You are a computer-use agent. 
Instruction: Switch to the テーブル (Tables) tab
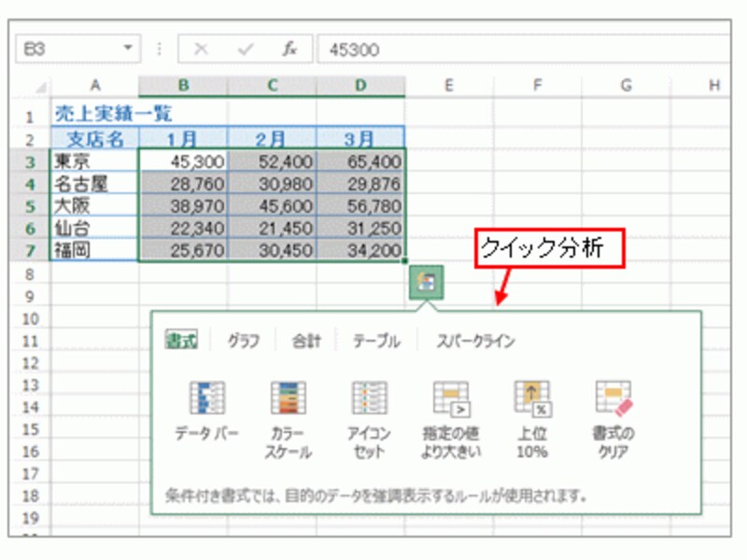pyautogui.click(x=376, y=341)
